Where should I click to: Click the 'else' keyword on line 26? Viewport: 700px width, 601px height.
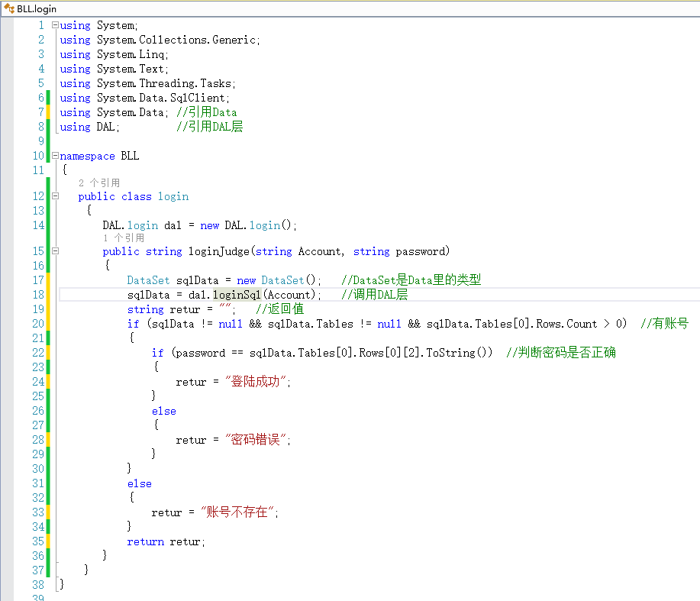164,411
